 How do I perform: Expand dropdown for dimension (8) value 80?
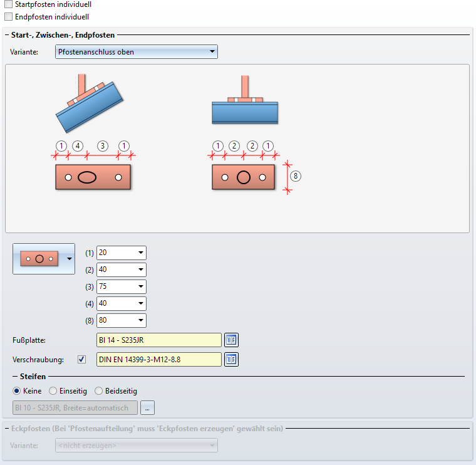(x=140, y=320)
